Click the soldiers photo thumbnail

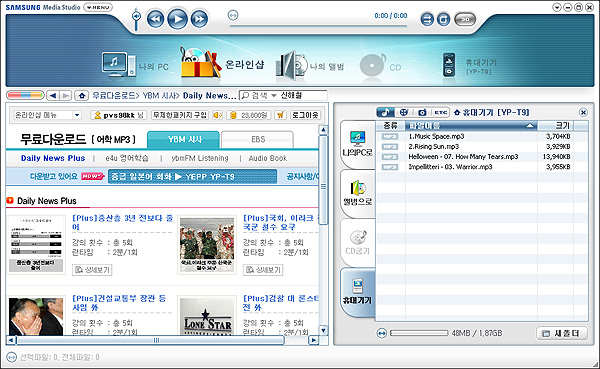point(207,244)
